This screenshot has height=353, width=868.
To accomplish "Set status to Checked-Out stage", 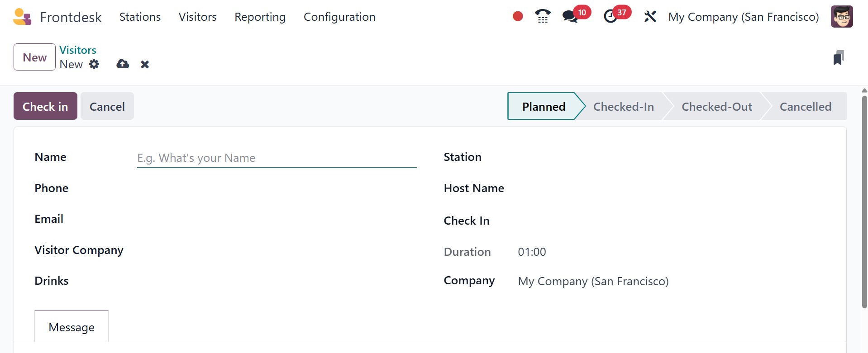I will (x=716, y=107).
